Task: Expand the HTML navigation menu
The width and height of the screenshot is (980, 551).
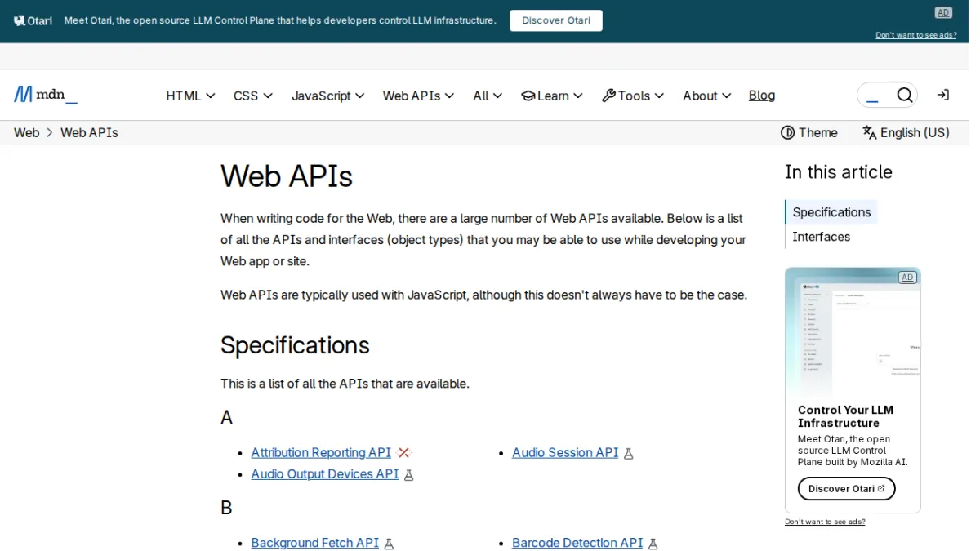Action: click(190, 96)
